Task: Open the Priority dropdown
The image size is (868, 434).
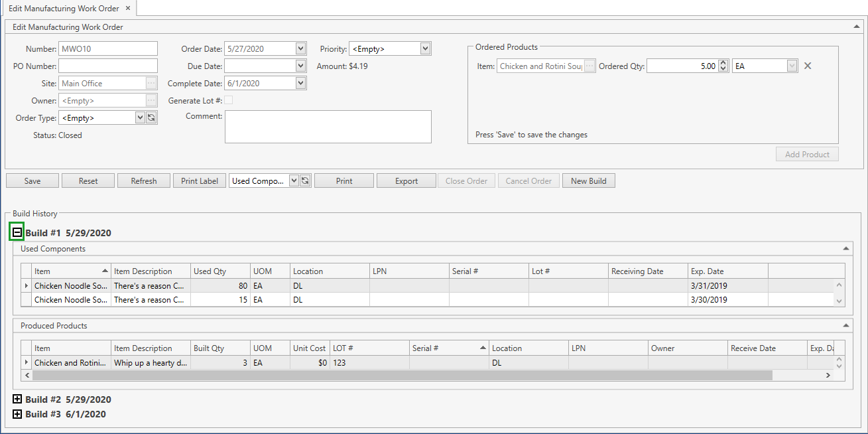Action: 425,48
